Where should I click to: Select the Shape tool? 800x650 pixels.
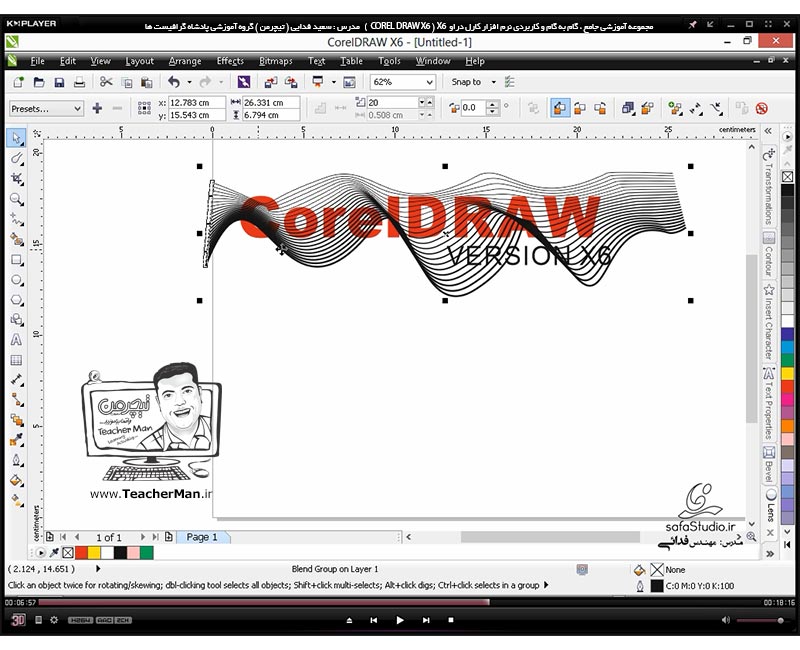click(16, 158)
